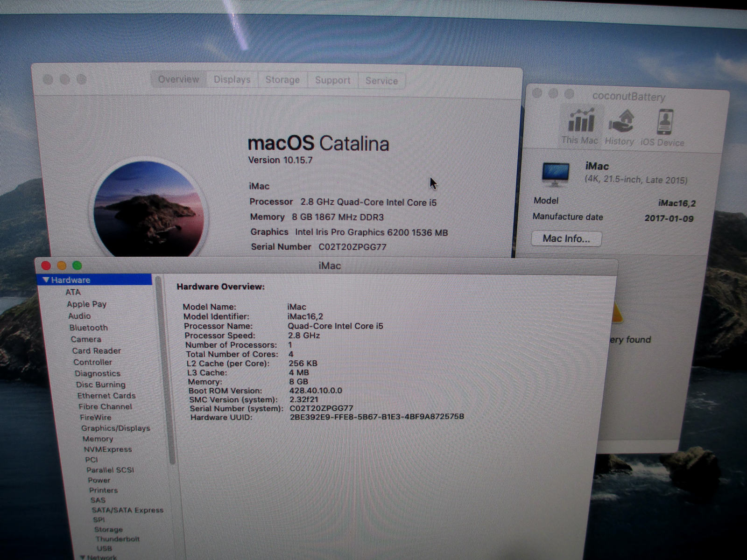This screenshot has height=560, width=747.
Task: Select PCI in hardware sidebar
Action: click(92, 460)
